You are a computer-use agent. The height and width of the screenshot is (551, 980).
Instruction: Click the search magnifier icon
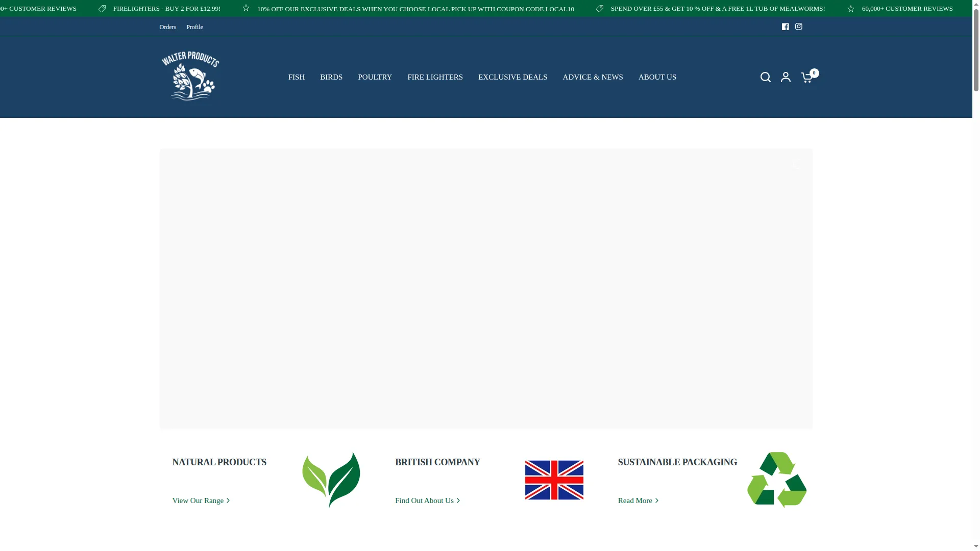coord(765,77)
